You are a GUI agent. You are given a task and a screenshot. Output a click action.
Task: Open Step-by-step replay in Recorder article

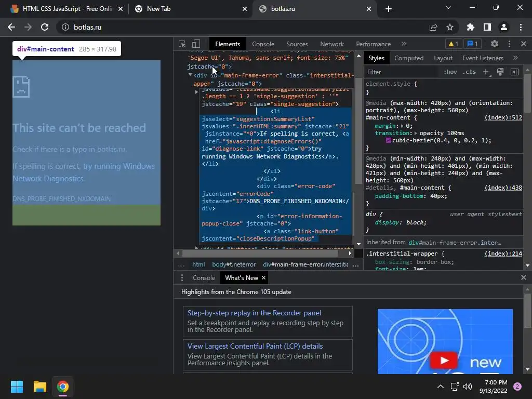pyautogui.click(x=254, y=313)
